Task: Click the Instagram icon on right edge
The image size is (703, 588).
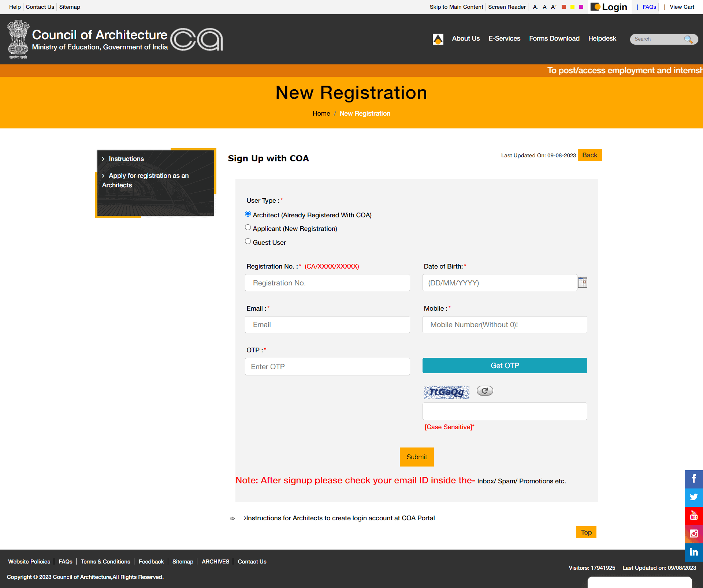Action: point(693,534)
